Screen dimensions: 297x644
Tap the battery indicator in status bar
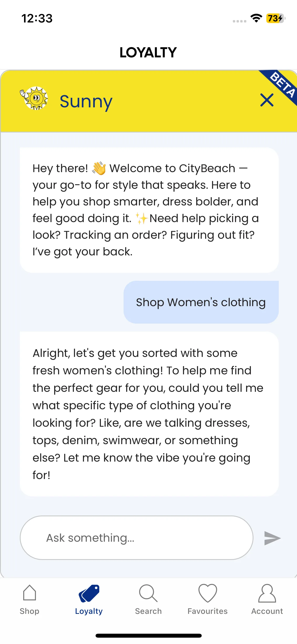click(x=276, y=18)
